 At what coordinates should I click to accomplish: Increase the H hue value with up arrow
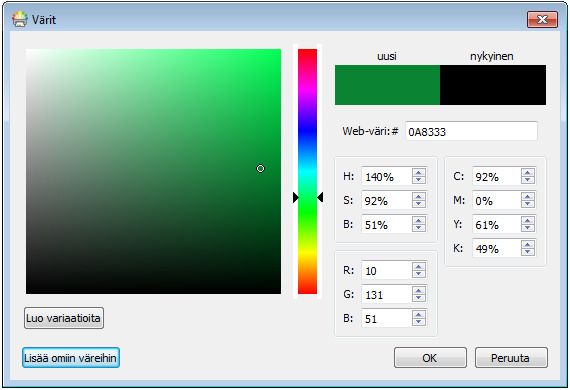coord(419,173)
